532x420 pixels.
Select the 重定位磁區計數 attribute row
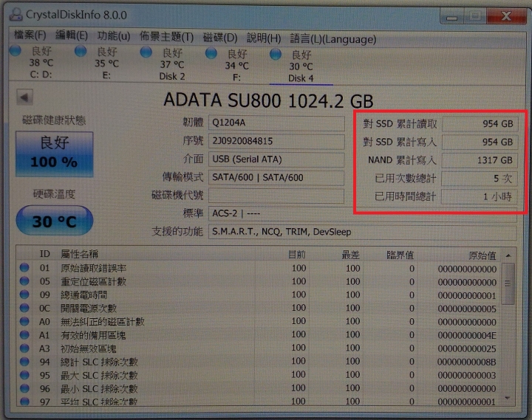coord(259,282)
